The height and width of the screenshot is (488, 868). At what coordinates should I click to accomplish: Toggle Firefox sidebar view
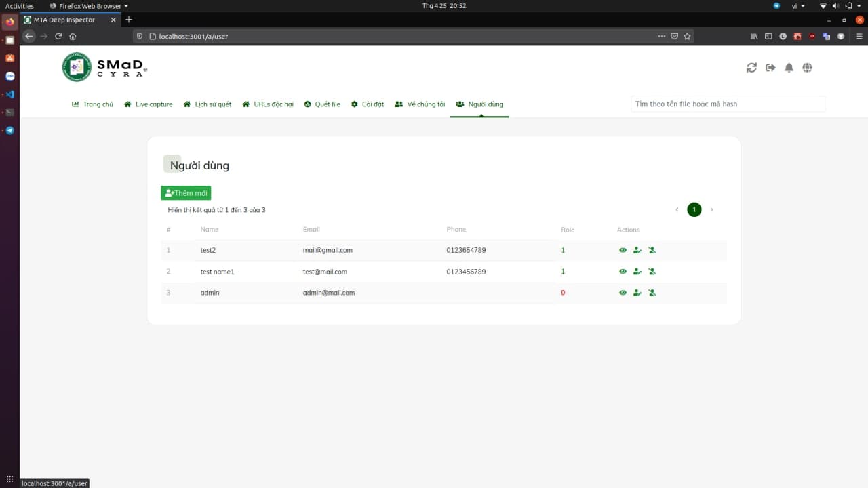click(x=768, y=36)
